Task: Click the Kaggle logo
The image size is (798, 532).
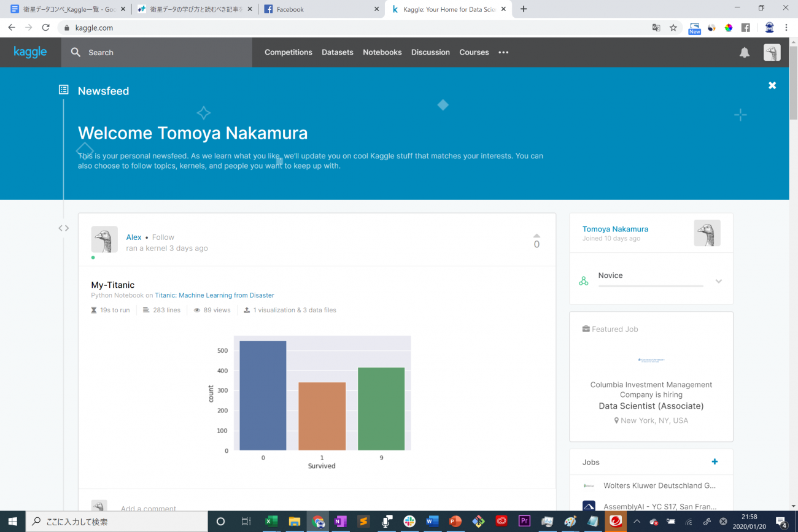Action: (x=30, y=52)
